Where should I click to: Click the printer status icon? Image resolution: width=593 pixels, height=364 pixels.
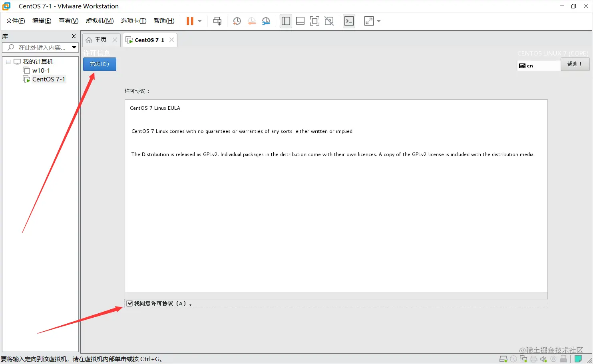(533, 359)
